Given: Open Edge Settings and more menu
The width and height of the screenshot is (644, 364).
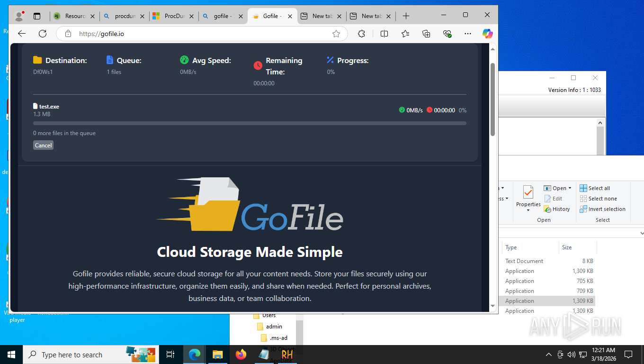Looking at the screenshot, I should (468, 34).
